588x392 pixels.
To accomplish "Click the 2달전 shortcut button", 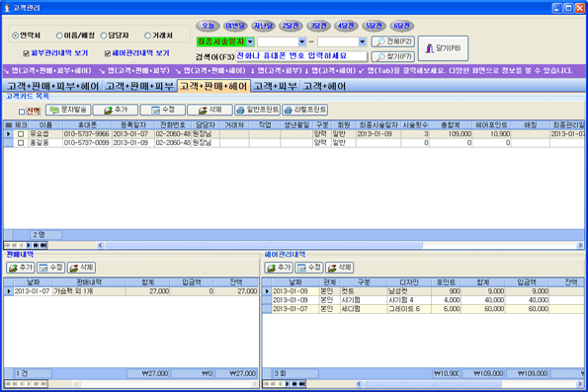I will (x=291, y=26).
